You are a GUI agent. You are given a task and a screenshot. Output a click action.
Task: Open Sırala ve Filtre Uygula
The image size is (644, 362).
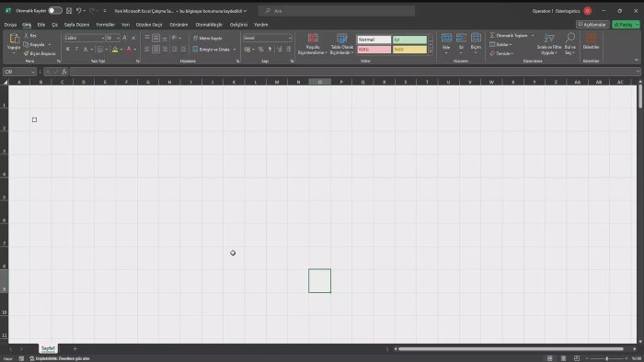tap(549, 44)
